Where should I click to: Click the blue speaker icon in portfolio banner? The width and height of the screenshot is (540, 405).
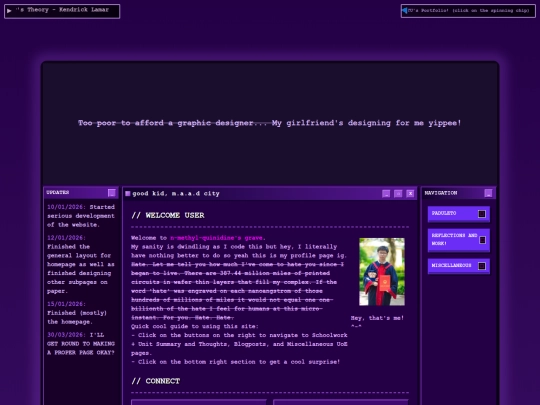(405, 10)
